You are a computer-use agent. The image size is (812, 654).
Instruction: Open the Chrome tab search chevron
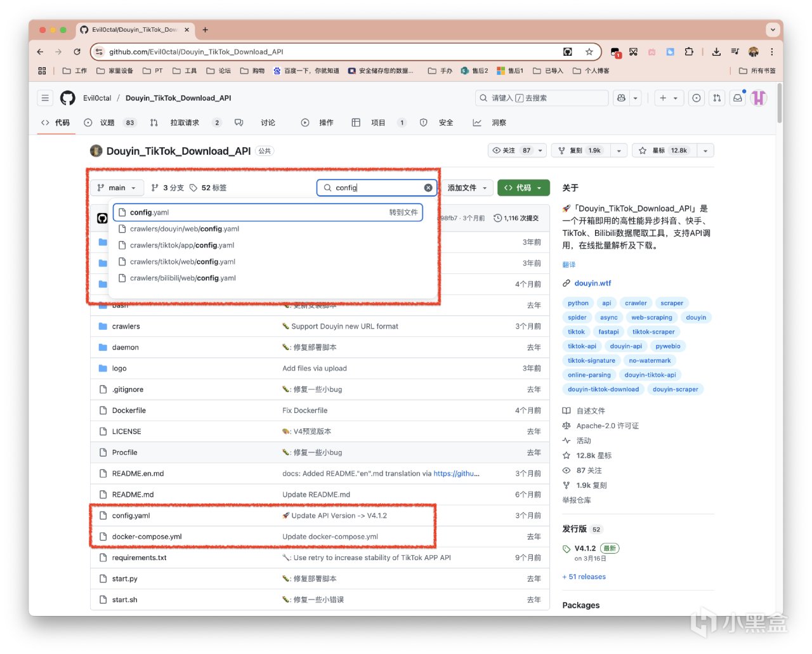coord(772,30)
